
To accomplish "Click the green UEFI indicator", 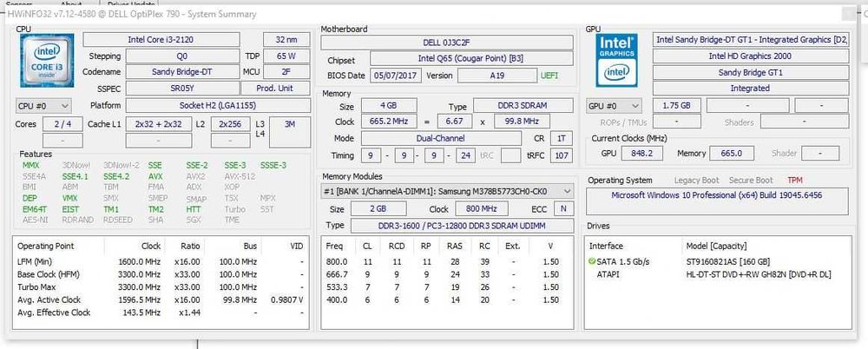I will click(549, 76).
